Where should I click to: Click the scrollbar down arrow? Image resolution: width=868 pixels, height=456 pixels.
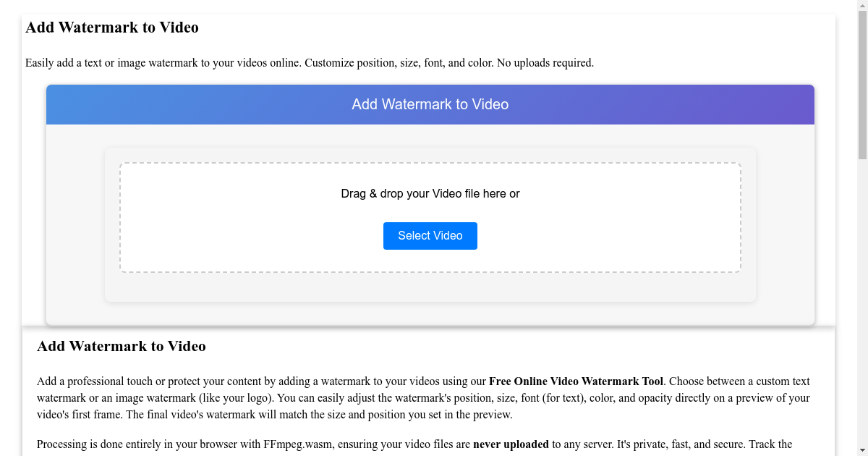[863, 450]
